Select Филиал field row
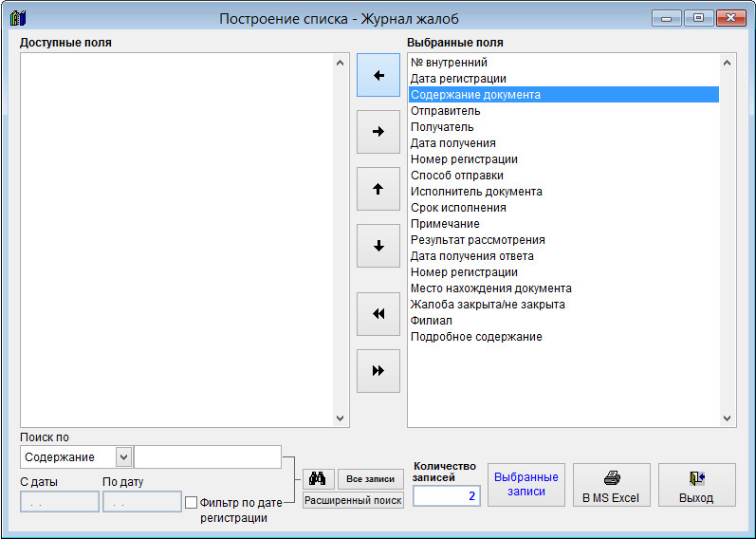756x539 pixels. coord(563,321)
